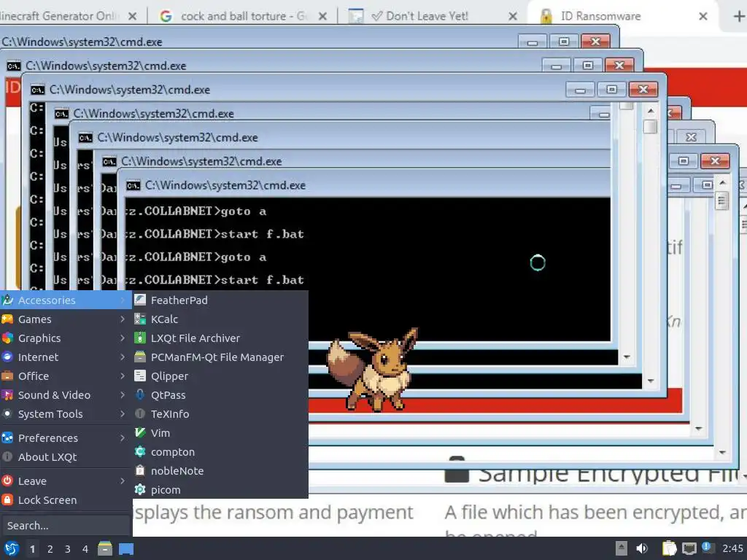Image resolution: width=747 pixels, height=560 pixels.
Task: Open the network tray icon
Action: tap(689, 548)
